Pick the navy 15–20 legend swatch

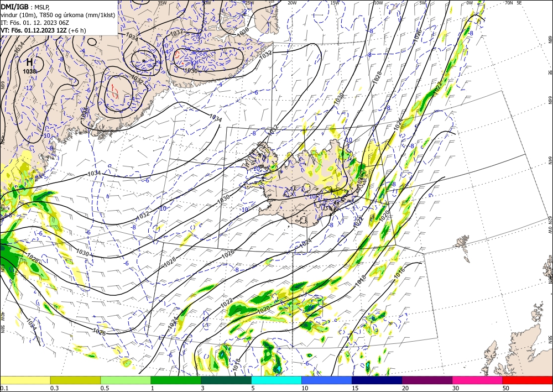tap(377, 380)
